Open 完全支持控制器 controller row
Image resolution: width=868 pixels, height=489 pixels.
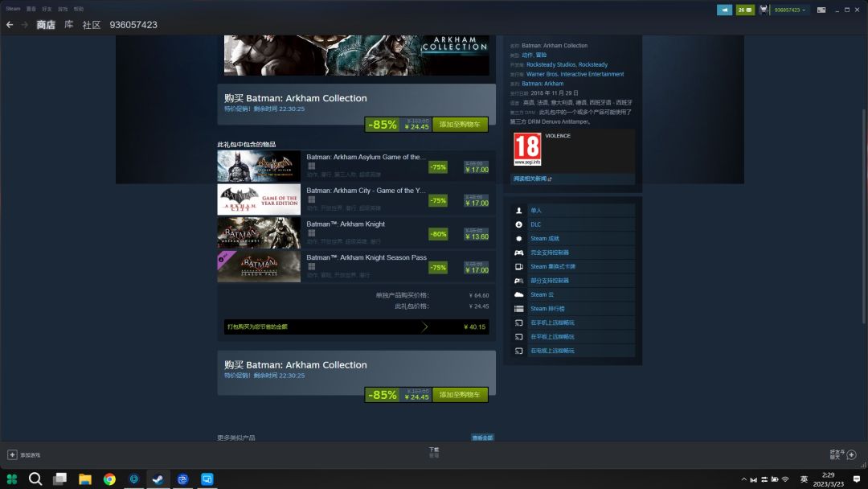pyautogui.click(x=572, y=253)
